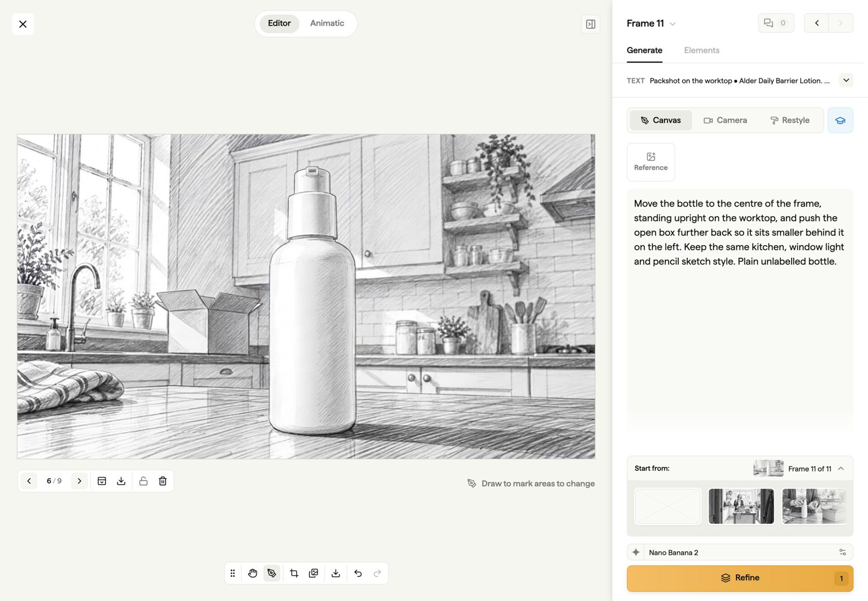Click the model settings sliders icon
868x601 pixels.
click(843, 552)
